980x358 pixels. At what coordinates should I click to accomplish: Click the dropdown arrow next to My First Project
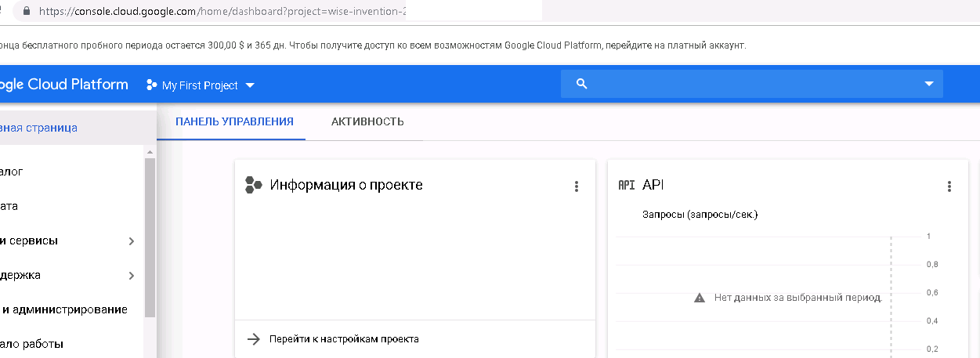coord(250,85)
